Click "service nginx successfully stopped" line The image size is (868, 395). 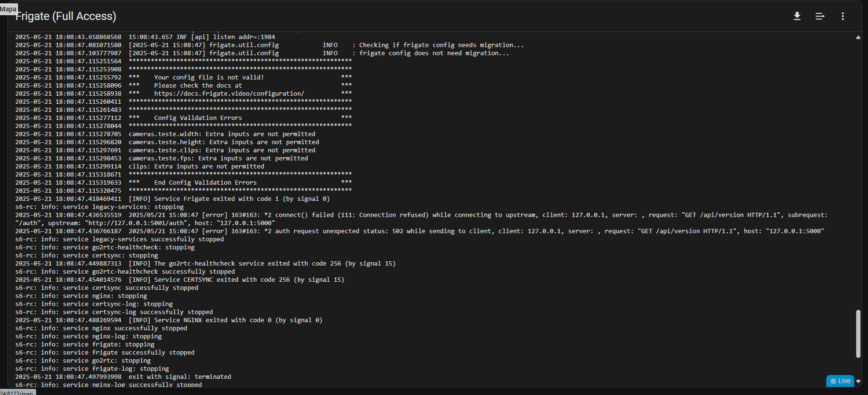tap(101, 328)
